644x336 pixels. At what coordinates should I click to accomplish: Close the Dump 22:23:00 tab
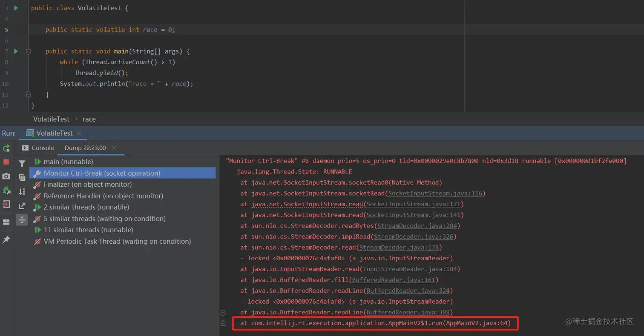(114, 148)
